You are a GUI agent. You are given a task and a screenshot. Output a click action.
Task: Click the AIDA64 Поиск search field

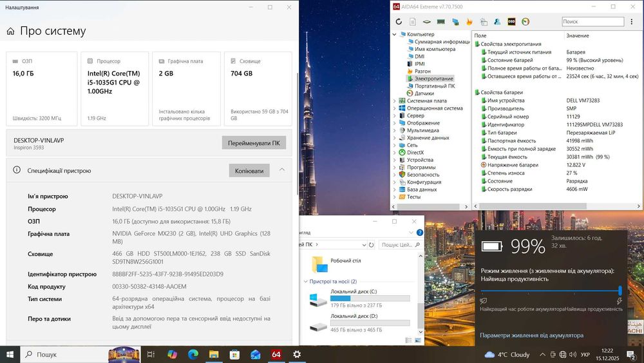592,21
